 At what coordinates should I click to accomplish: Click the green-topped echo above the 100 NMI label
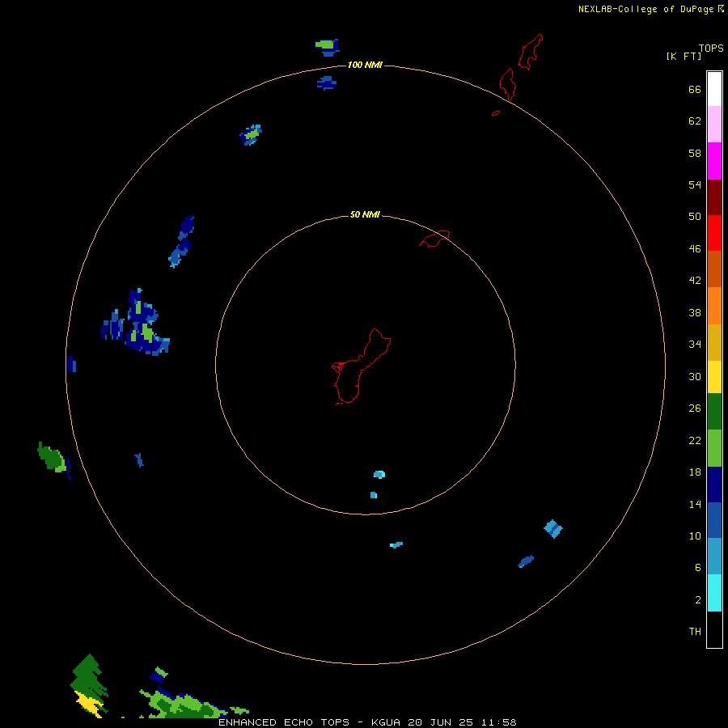[328, 48]
